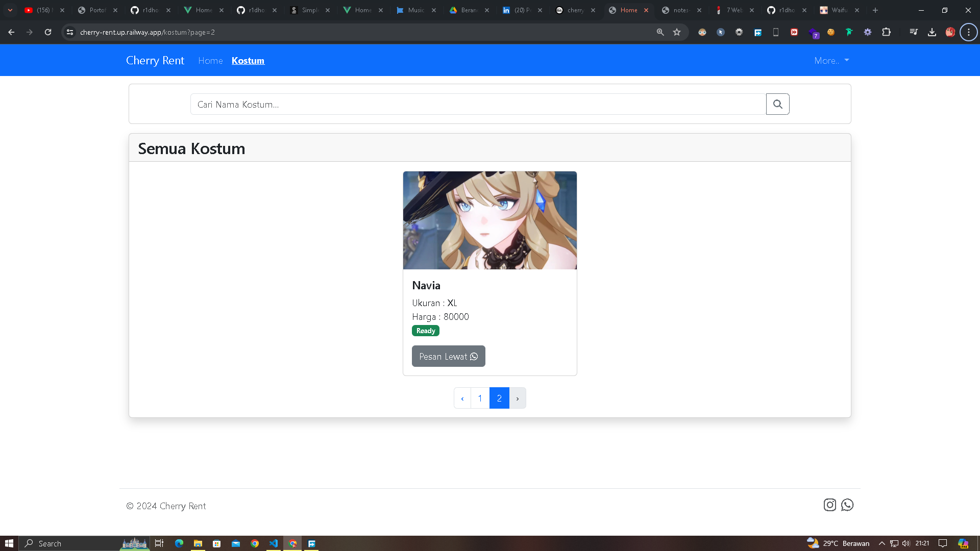This screenshot has height=551, width=980.
Task: Open the Instagram icon in footer
Action: (830, 505)
